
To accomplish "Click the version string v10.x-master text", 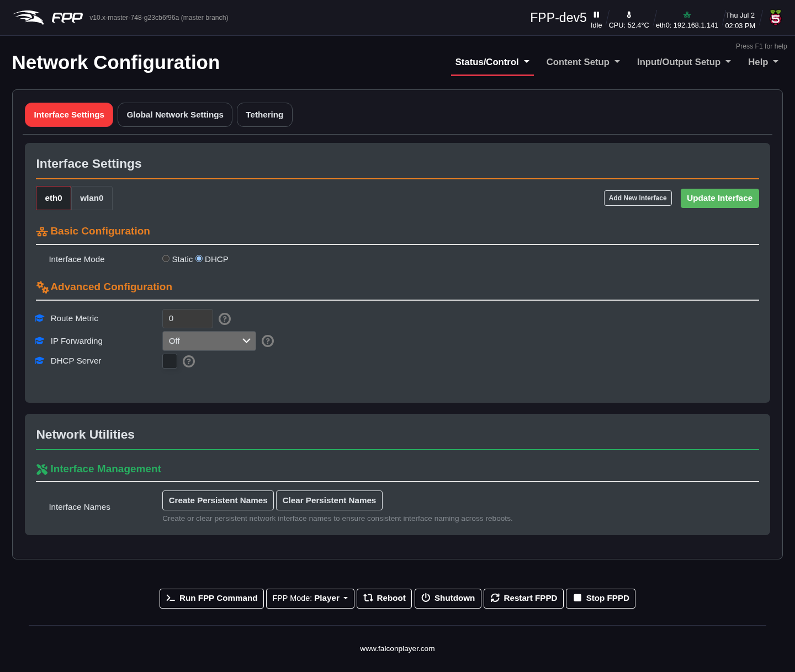I will 159,18.
